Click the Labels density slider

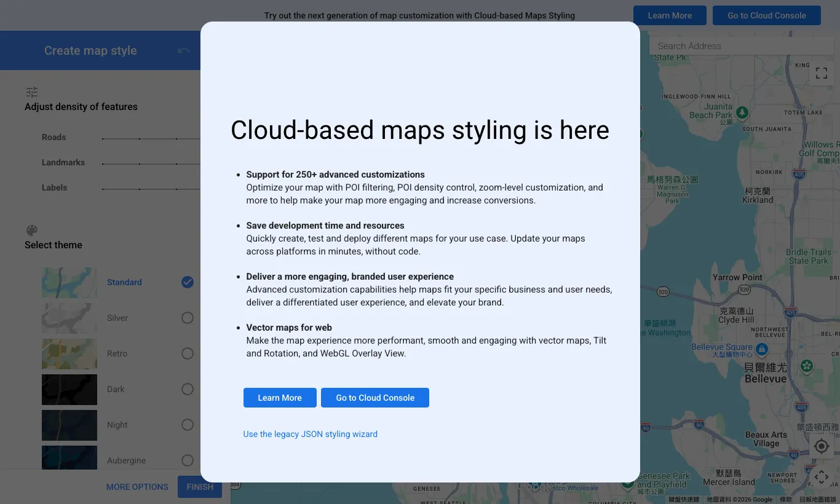(x=151, y=189)
